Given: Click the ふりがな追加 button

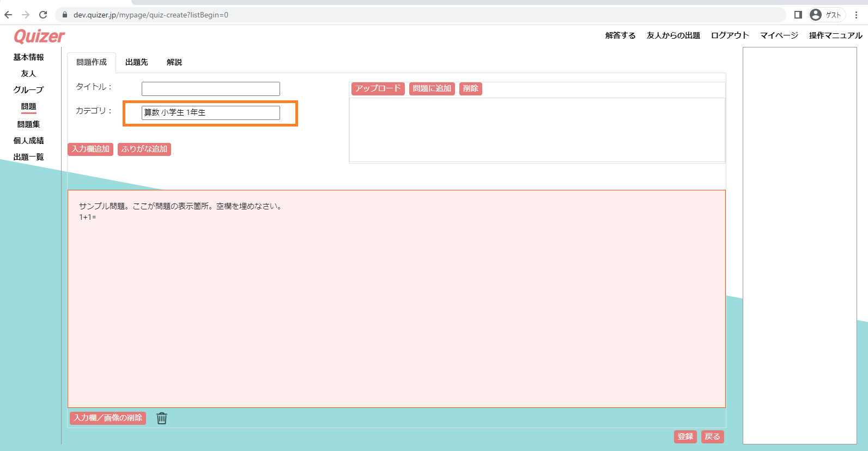Looking at the screenshot, I should [144, 149].
